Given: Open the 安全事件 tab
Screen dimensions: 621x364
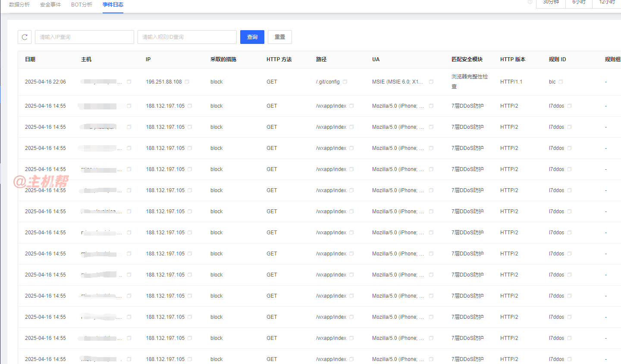Looking at the screenshot, I should 50,5.
